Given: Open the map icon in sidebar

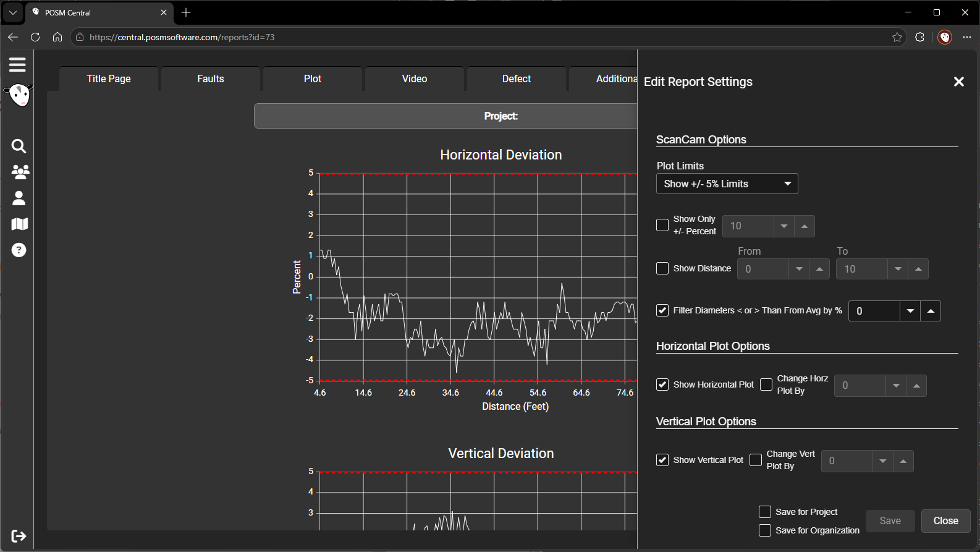Looking at the screenshot, I should pyautogui.click(x=20, y=224).
